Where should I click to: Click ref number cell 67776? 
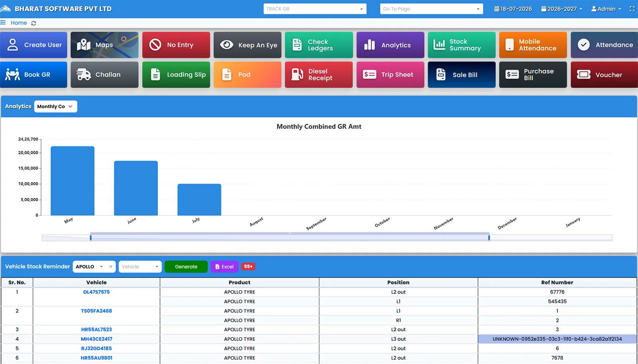tap(557, 292)
